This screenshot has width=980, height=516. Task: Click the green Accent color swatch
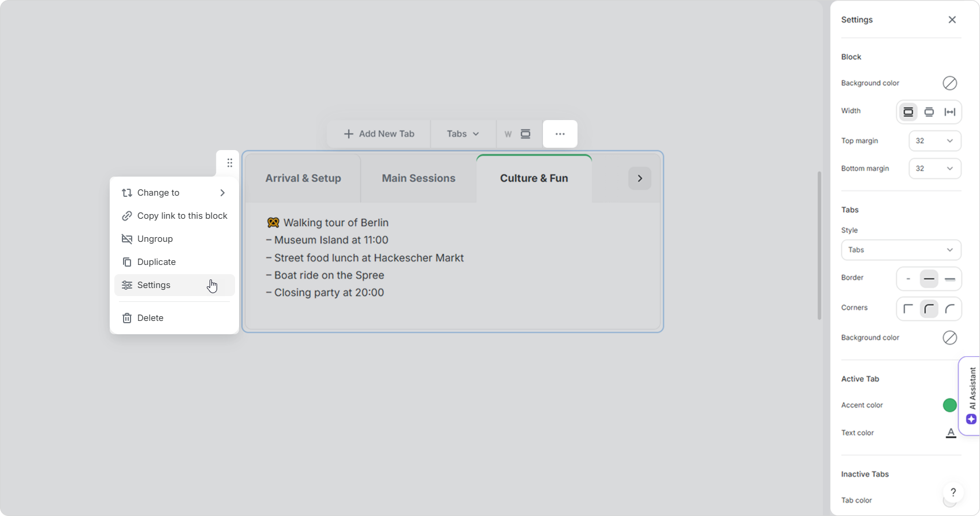pos(950,405)
